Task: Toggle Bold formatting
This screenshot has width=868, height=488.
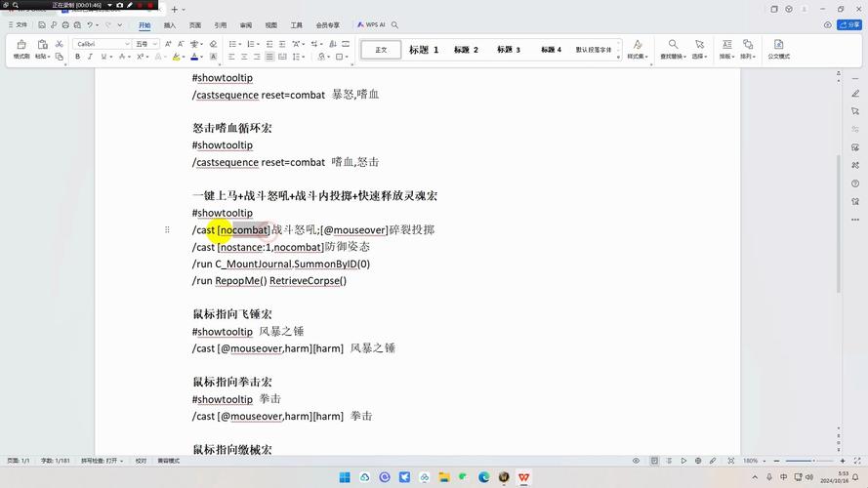Action: [77, 57]
